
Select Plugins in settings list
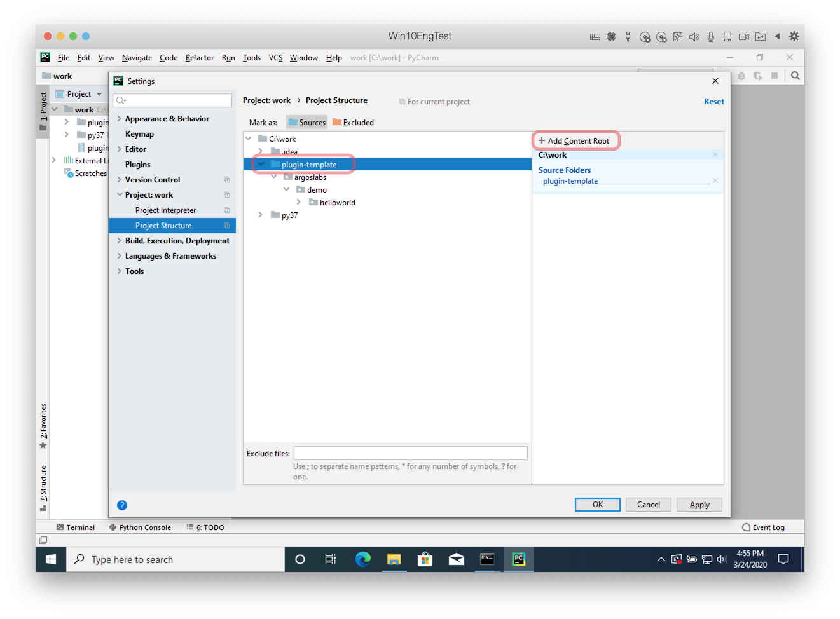coord(138,165)
